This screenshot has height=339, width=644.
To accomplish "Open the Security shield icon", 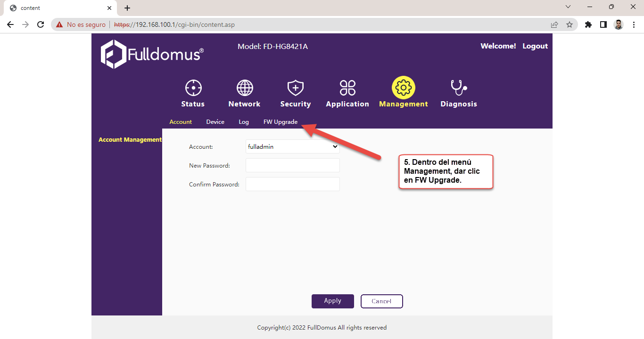I will click(296, 88).
